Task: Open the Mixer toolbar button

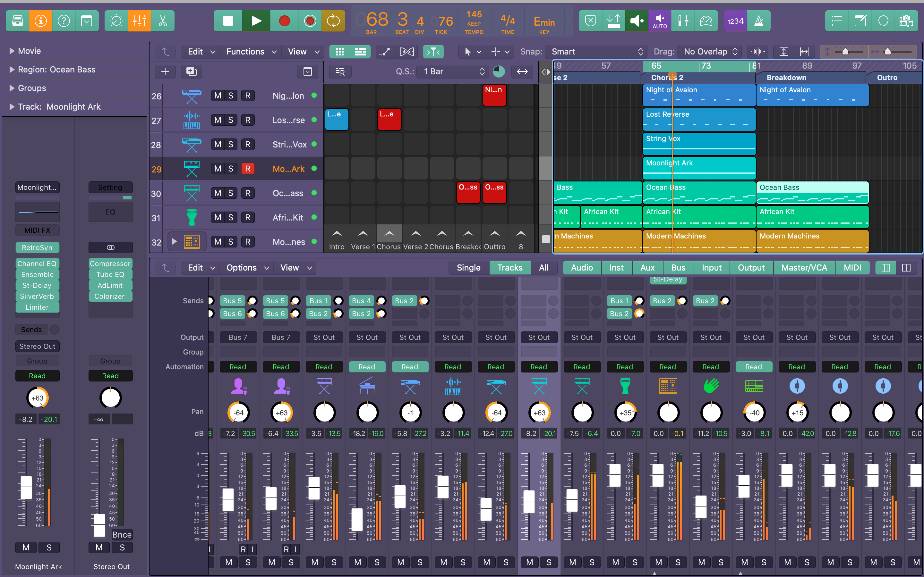Action: (x=139, y=21)
